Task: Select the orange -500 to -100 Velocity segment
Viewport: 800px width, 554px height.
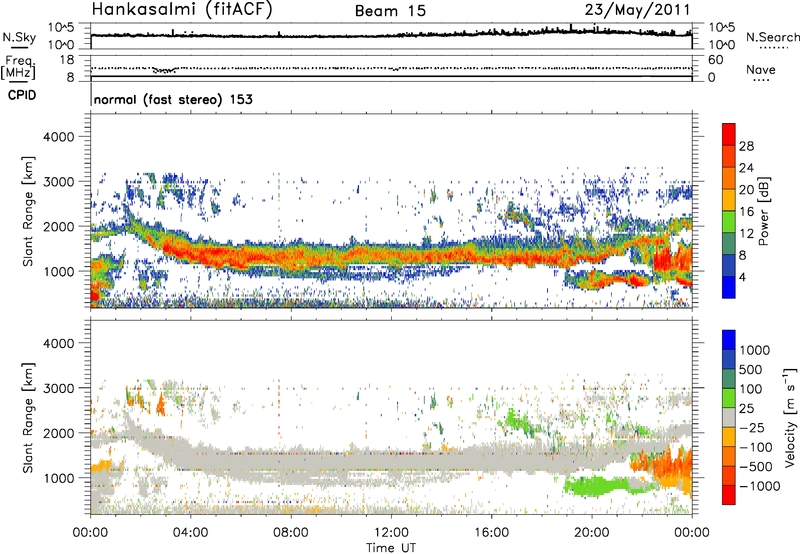Action: click(x=729, y=457)
